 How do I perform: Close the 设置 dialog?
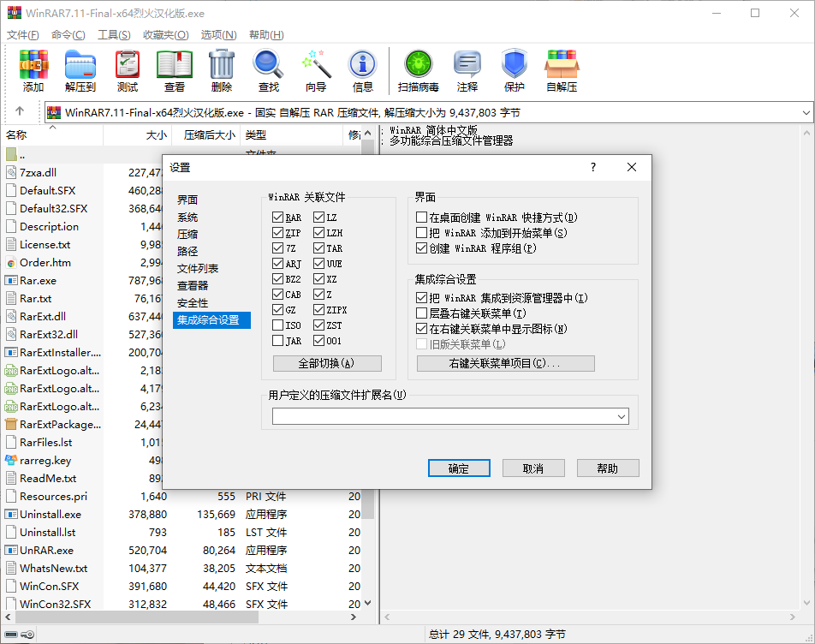tap(632, 167)
